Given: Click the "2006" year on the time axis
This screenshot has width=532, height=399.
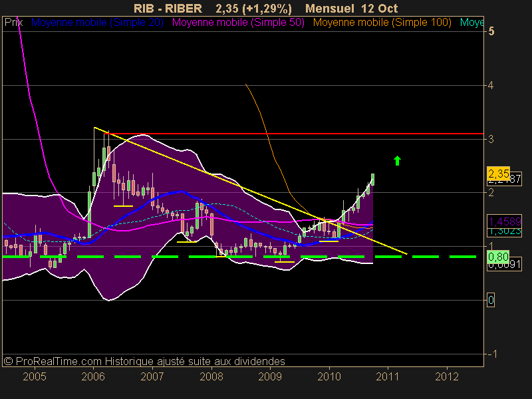Looking at the screenshot, I should [x=93, y=376].
